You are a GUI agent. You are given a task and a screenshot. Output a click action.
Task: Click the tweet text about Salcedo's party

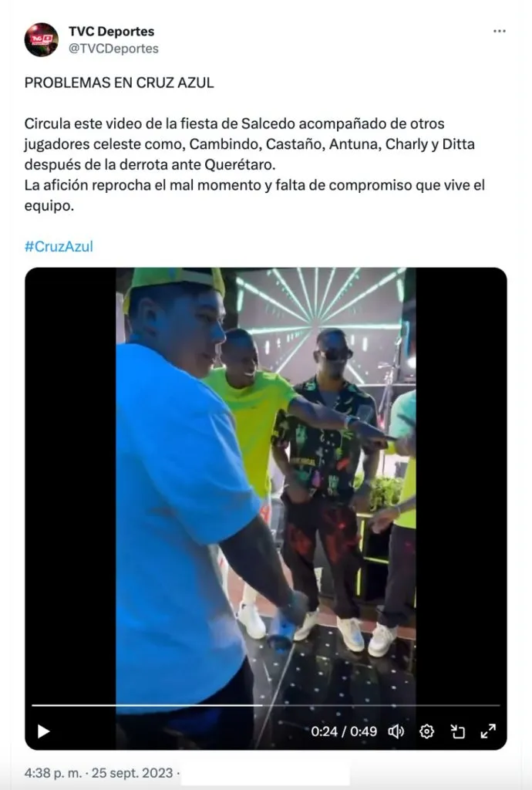254,164
